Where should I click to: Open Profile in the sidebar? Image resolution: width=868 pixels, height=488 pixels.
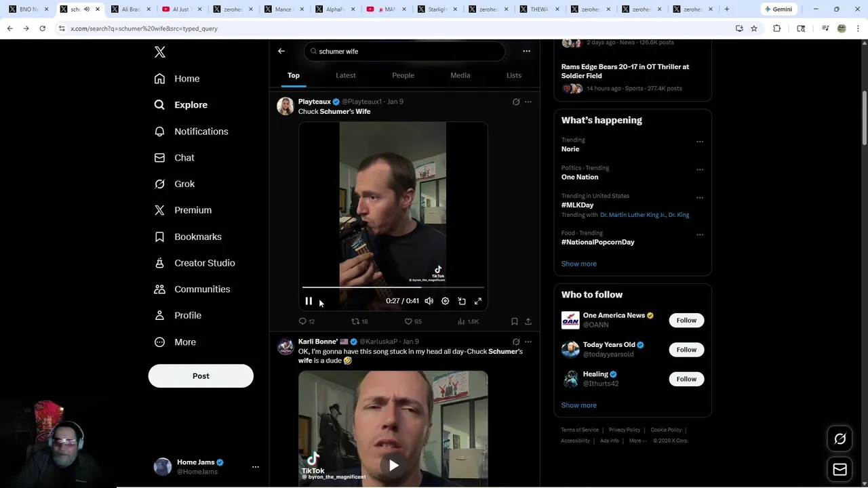[178, 315]
